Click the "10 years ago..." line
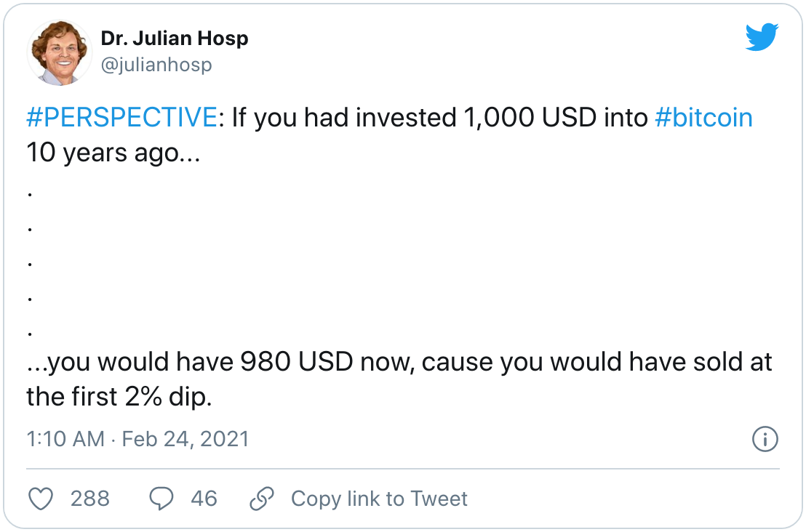Viewport: 806px width, 532px height. point(113,154)
